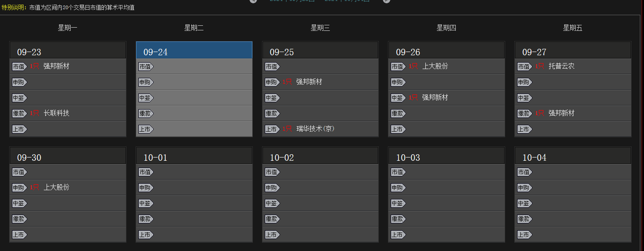Click the 中签 tag in the 09-24 card
This screenshot has height=251, width=644.
[146, 98]
